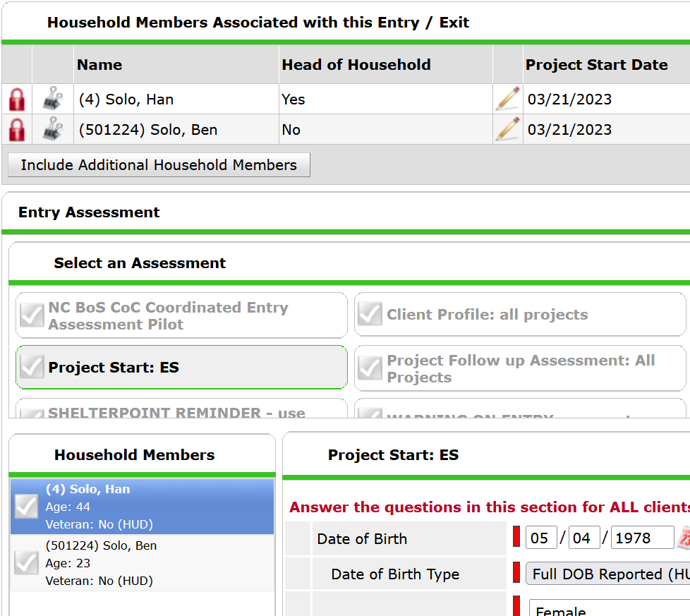Click the pencil icon on Ben Solo's row
Viewport: 690px width, 616px height.
507,129
